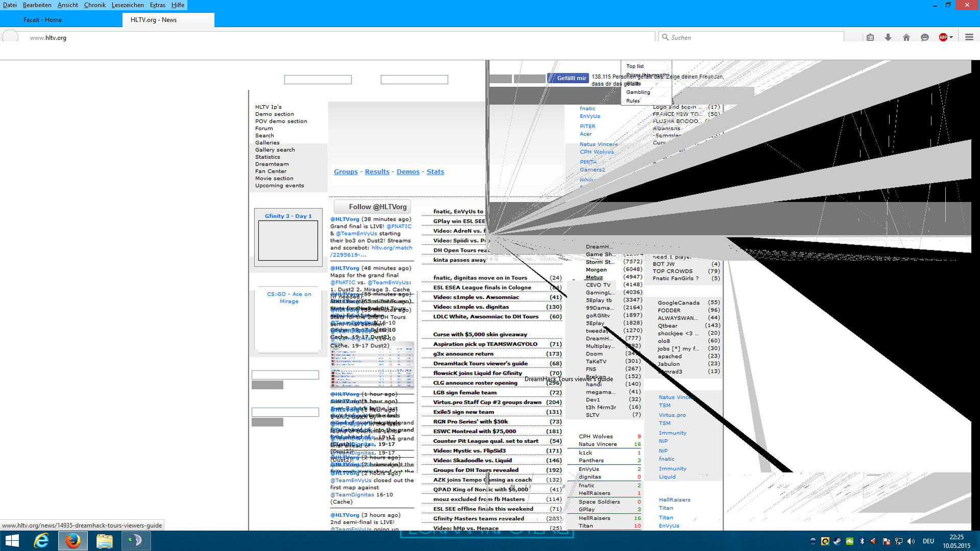Click the www.hltv.org address bar
The width and height of the screenshot is (980, 551).
[337, 38]
